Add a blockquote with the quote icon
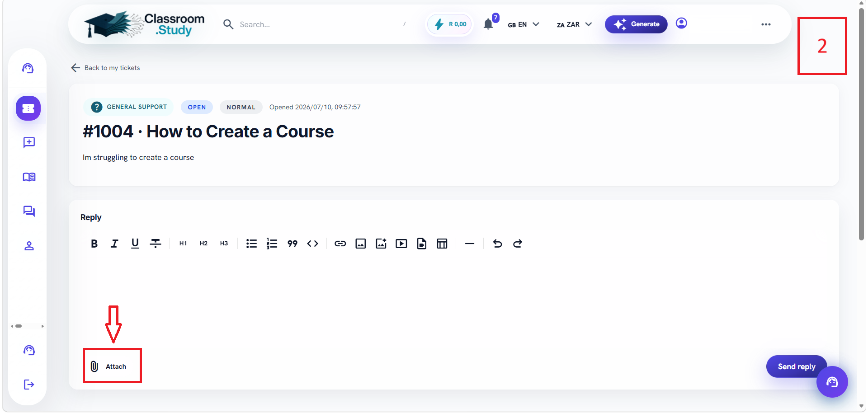 pos(292,244)
